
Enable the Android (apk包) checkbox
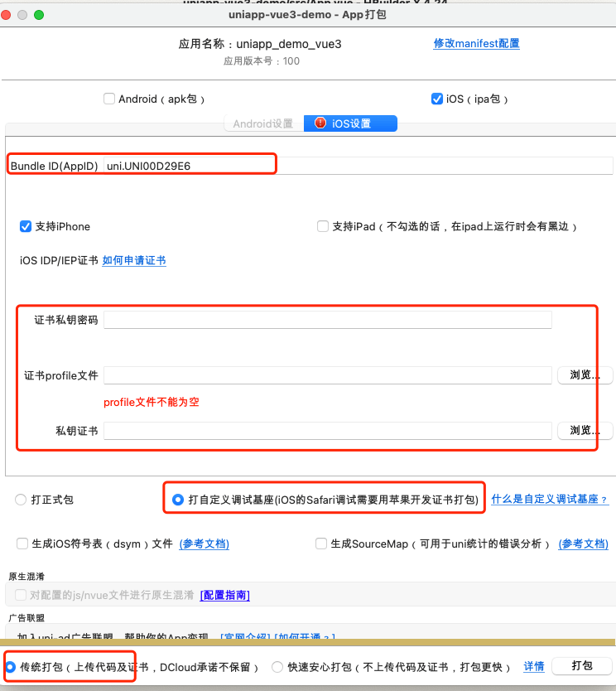click(x=109, y=99)
